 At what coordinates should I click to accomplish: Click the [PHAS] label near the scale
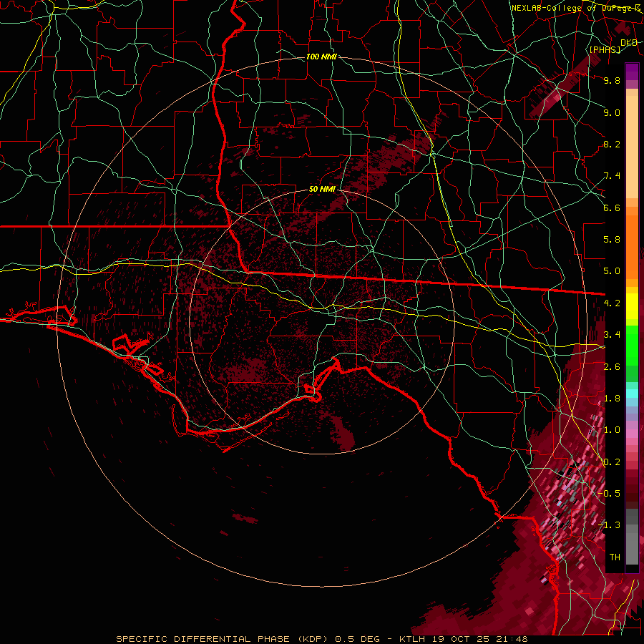pos(605,49)
